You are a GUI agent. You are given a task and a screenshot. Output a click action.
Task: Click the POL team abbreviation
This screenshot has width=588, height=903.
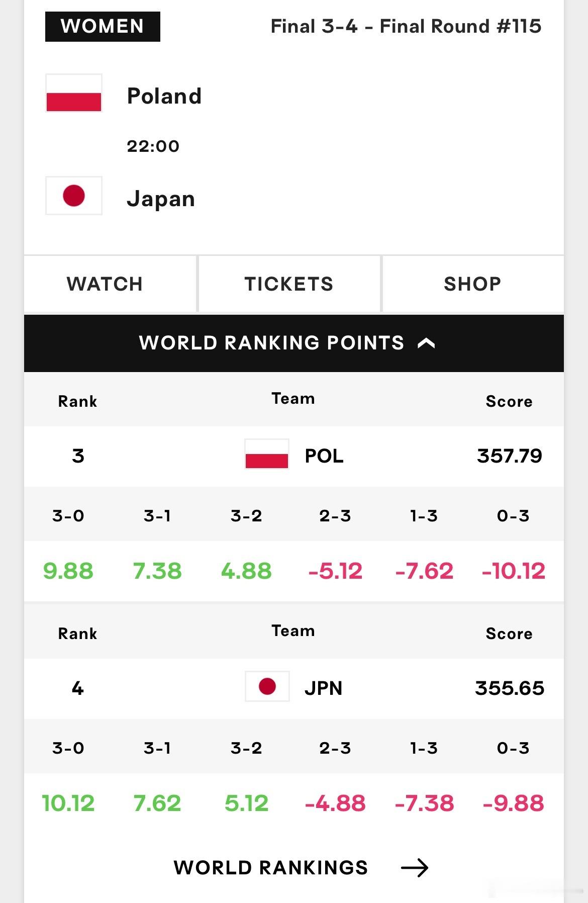[x=324, y=456]
